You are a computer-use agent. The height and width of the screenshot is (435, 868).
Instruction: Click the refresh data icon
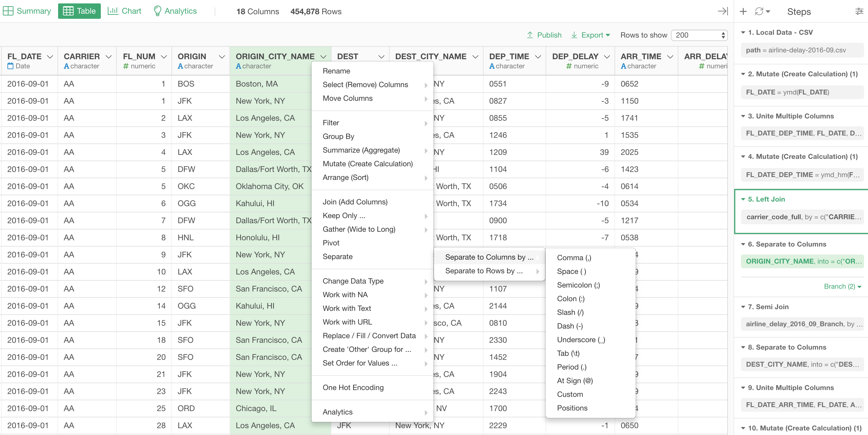(x=759, y=12)
